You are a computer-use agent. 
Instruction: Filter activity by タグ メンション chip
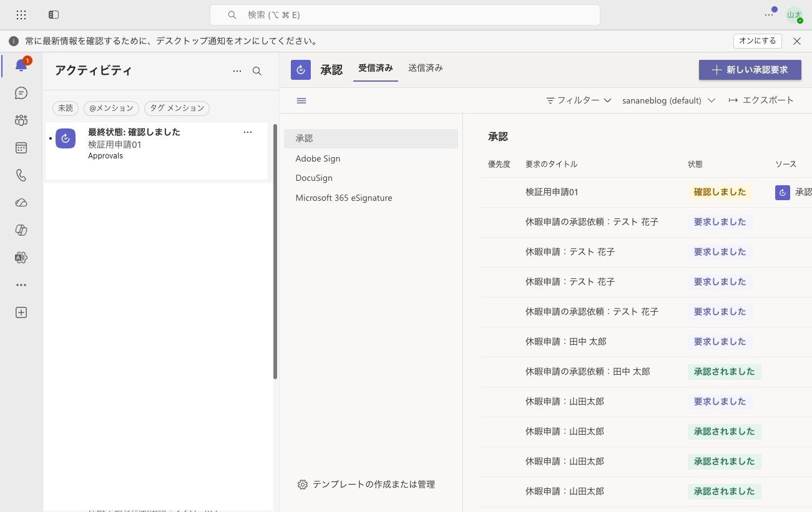[177, 108]
